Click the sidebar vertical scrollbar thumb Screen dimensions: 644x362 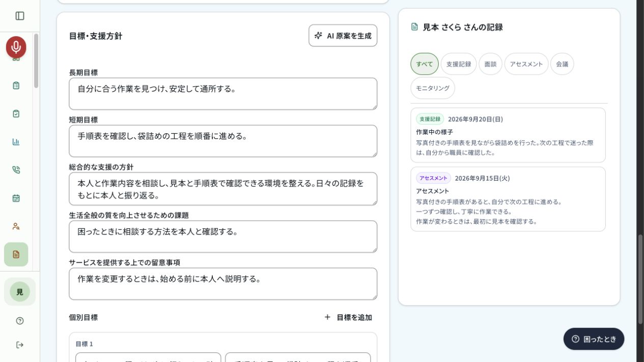[x=36, y=61]
